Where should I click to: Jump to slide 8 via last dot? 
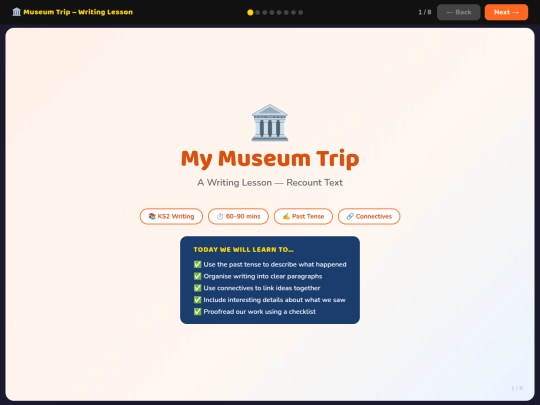tap(301, 12)
